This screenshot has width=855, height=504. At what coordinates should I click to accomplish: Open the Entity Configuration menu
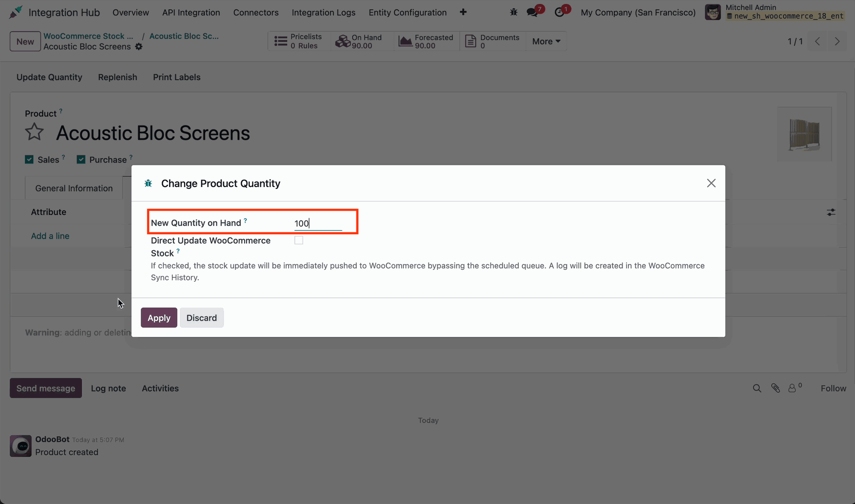407,12
